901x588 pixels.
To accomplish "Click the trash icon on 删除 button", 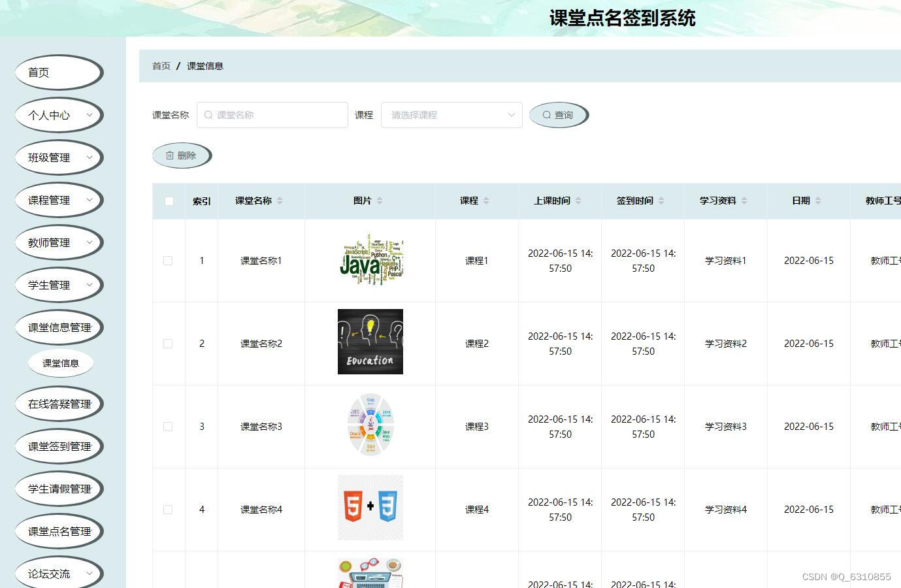I will 170,155.
